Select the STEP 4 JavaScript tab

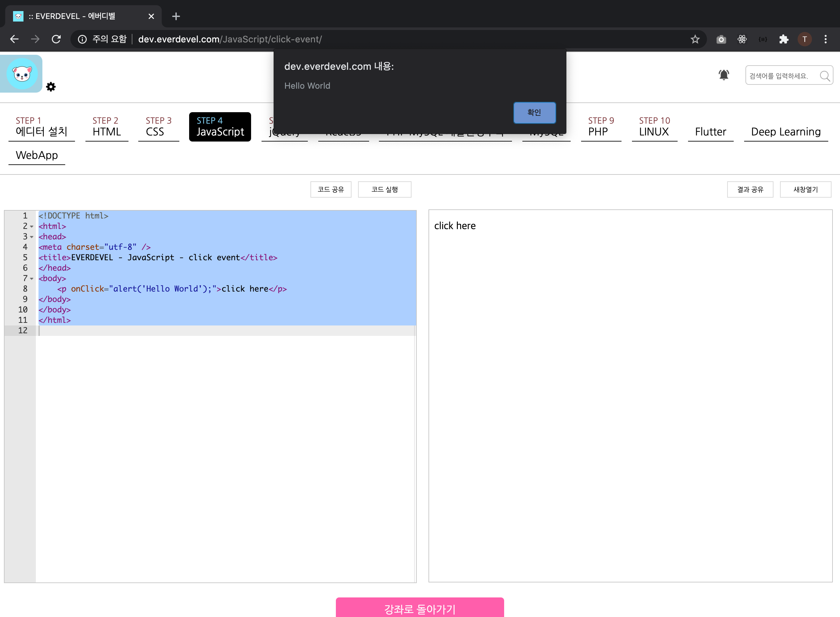point(220,126)
